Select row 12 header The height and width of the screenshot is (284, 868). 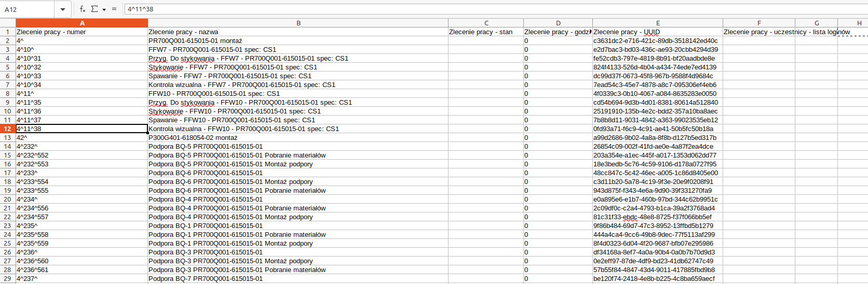8,129
